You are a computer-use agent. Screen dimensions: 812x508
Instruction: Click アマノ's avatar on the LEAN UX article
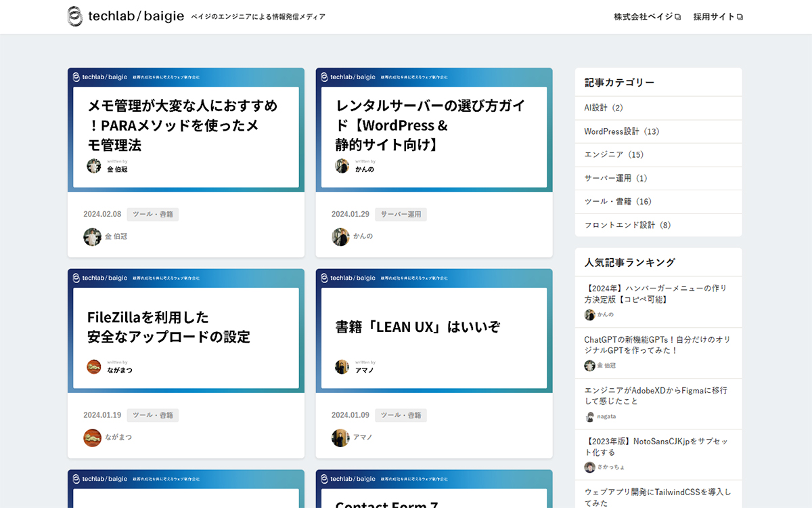coord(341,438)
